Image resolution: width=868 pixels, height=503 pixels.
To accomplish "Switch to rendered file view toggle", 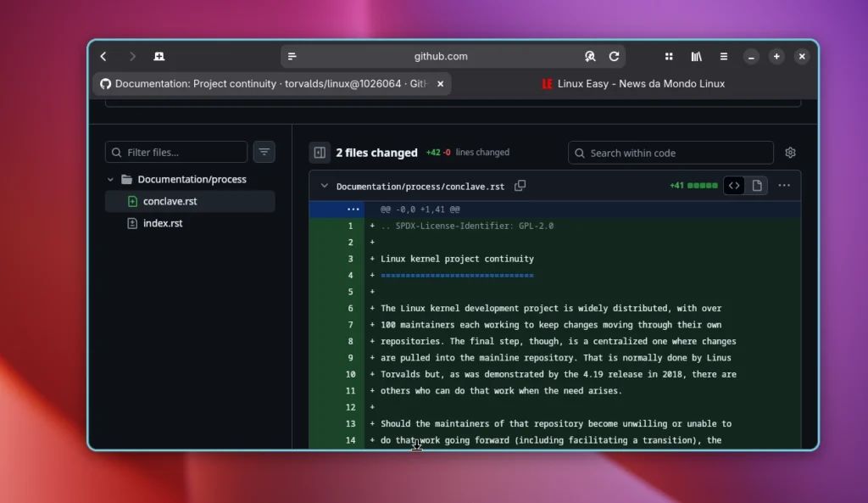I will (x=758, y=185).
